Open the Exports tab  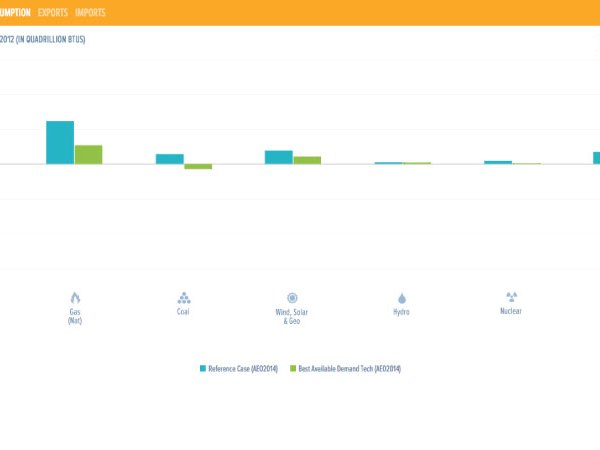pyautogui.click(x=53, y=13)
